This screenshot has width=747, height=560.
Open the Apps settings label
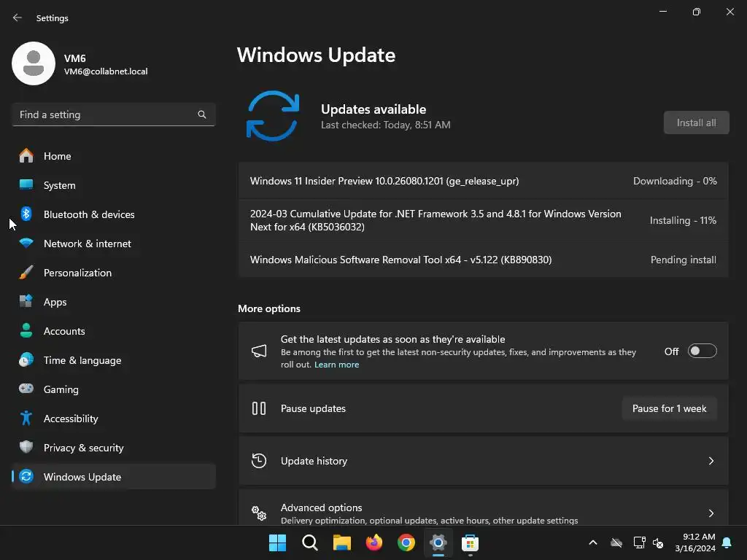[55, 302]
